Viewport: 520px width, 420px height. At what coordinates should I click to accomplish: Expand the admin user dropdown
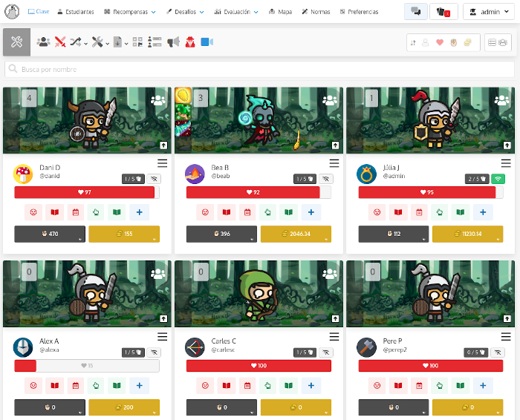coord(490,12)
